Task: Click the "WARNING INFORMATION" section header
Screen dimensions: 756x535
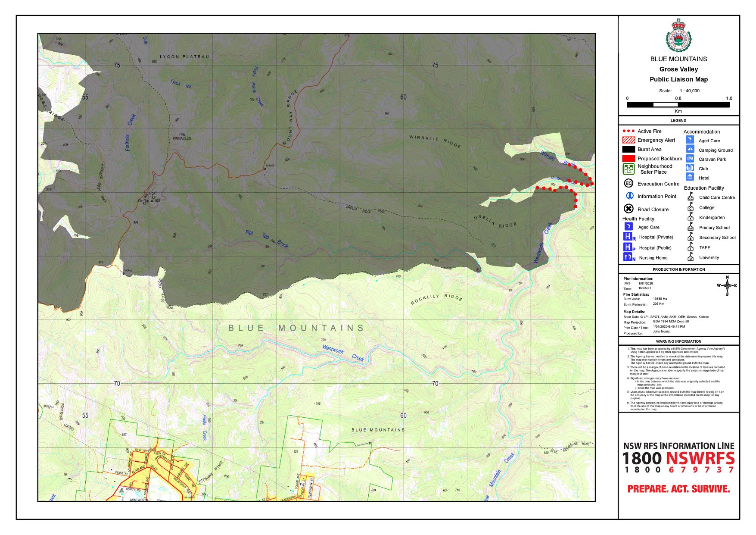Action: pos(678,341)
